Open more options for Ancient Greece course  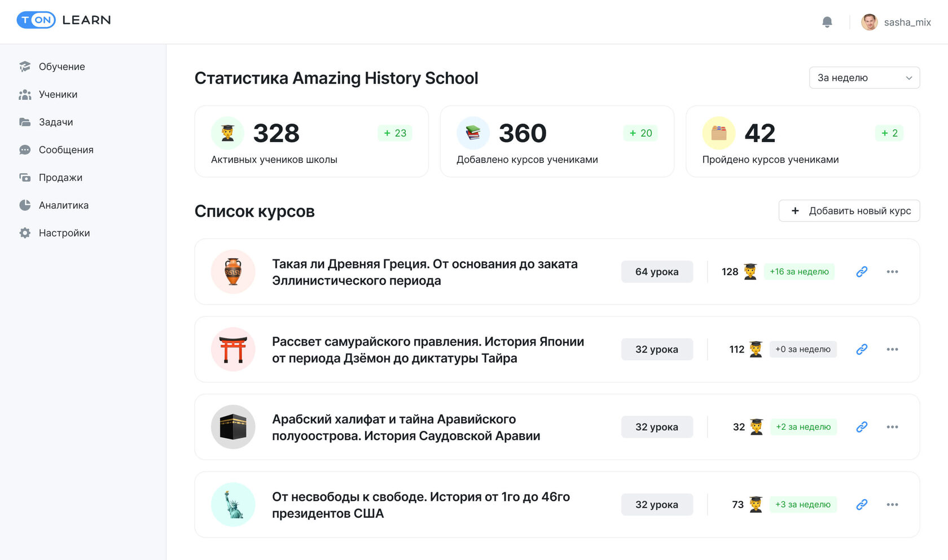pos(892,272)
